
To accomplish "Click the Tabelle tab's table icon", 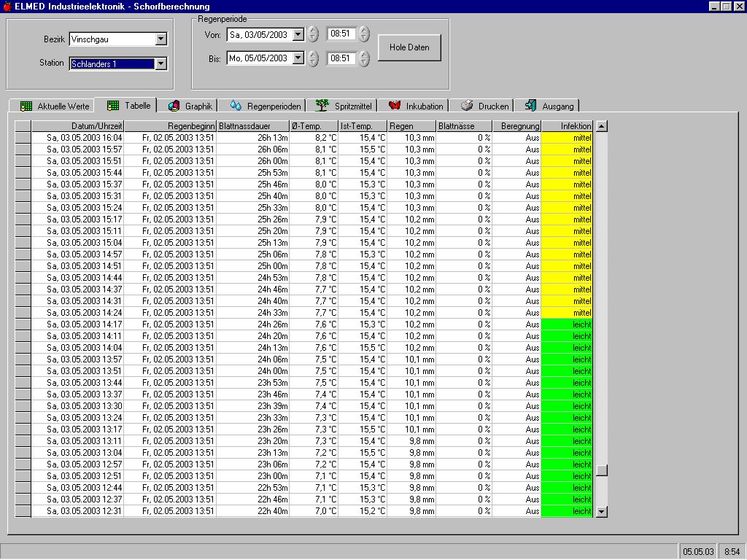I will coord(113,105).
